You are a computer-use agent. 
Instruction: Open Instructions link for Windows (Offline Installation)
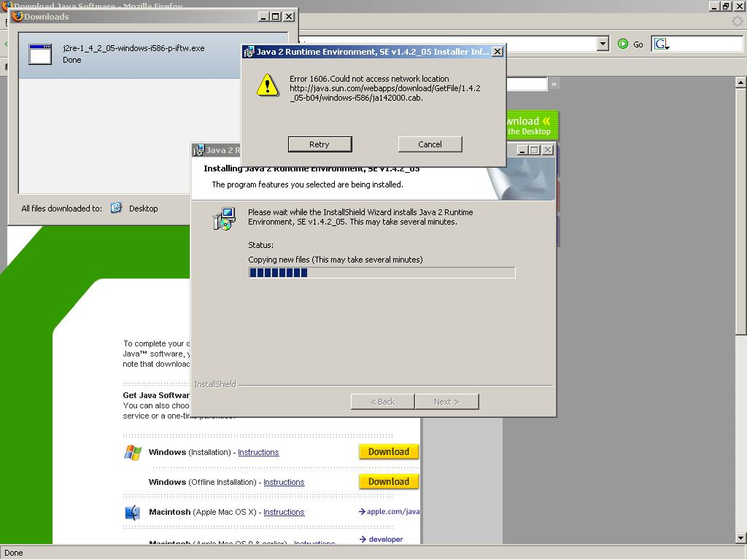284,483
